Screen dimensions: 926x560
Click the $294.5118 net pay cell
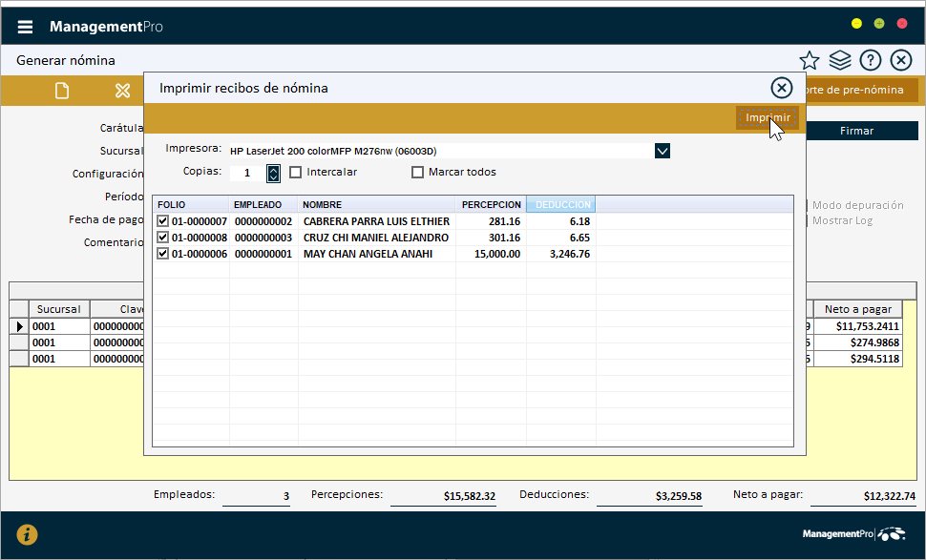coord(857,359)
